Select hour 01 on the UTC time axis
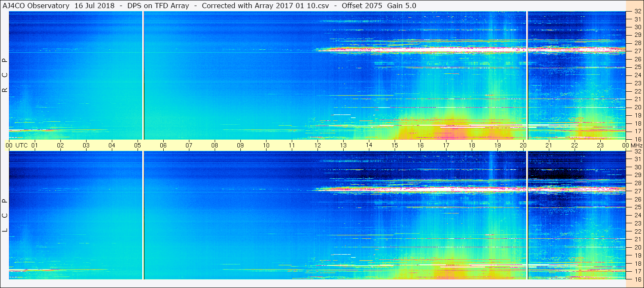The height and width of the screenshot is (288, 644). pos(35,145)
